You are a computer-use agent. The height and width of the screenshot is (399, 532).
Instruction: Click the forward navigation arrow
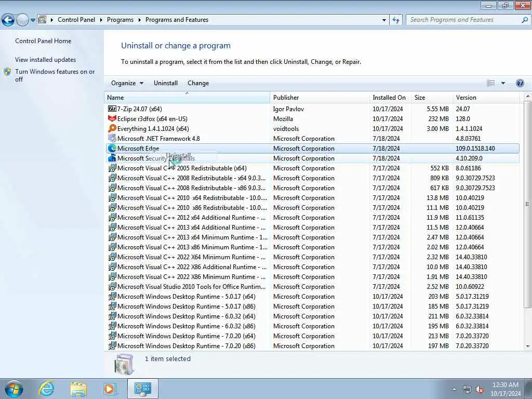pyautogui.click(x=22, y=20)
